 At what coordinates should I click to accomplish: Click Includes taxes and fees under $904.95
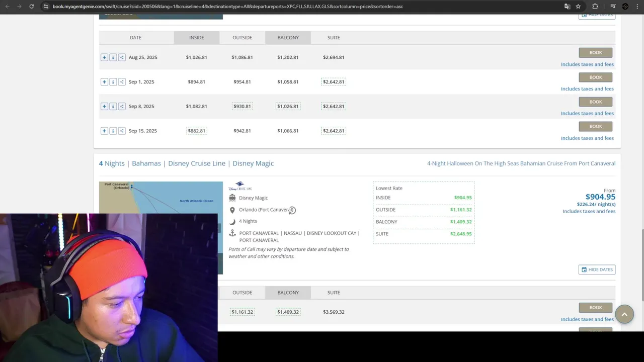coord(589,211)
